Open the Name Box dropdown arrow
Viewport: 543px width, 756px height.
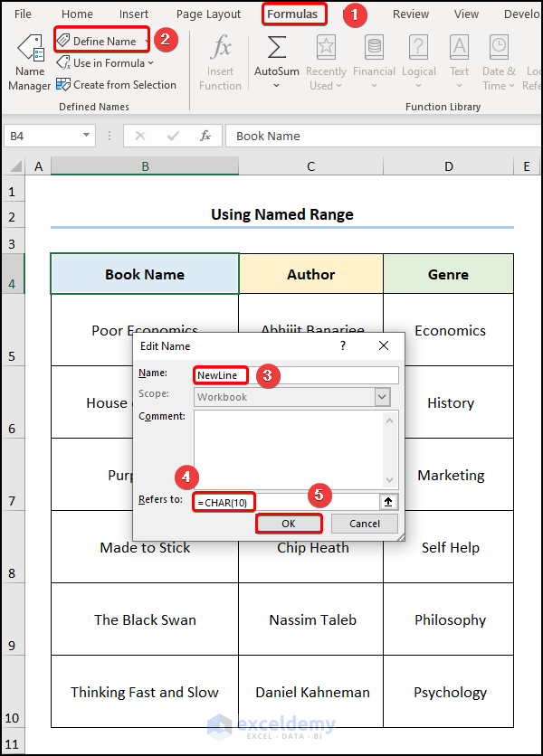[87, 136]
